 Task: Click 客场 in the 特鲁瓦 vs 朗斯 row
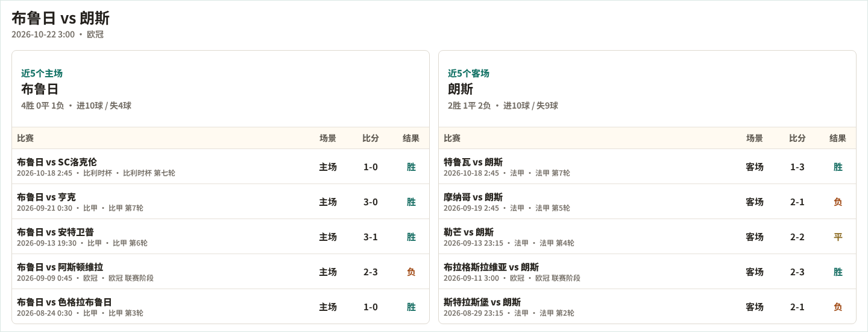point(755,167)
